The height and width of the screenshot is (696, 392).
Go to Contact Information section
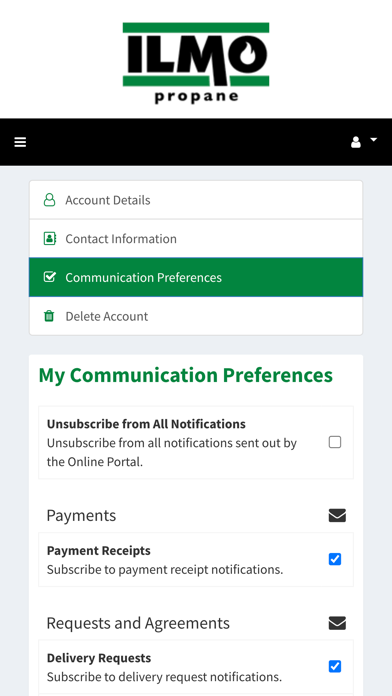[x=196, y=238]
